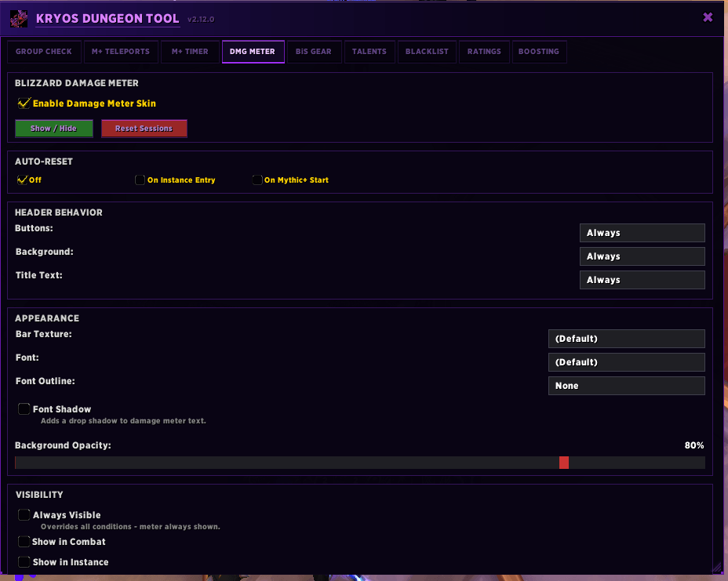728x581 pixels.
Task: Open the Font dropdown
Action: (626, 362)
